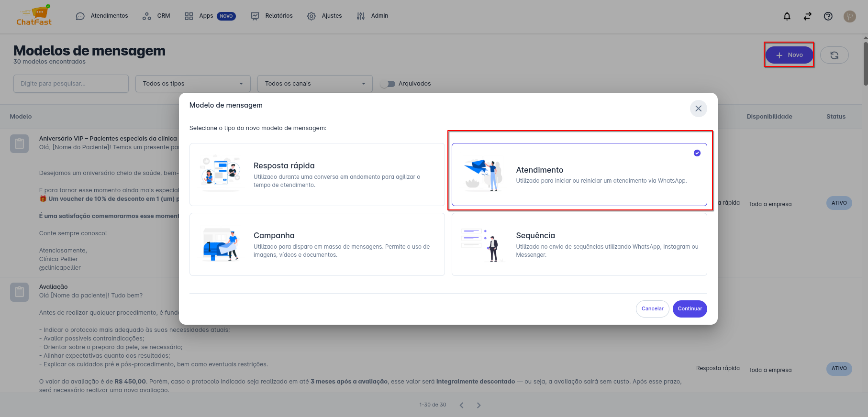This screenshot has width=868, height=417.
Task: Click the ChatFast logo
Action: point(34,16)
